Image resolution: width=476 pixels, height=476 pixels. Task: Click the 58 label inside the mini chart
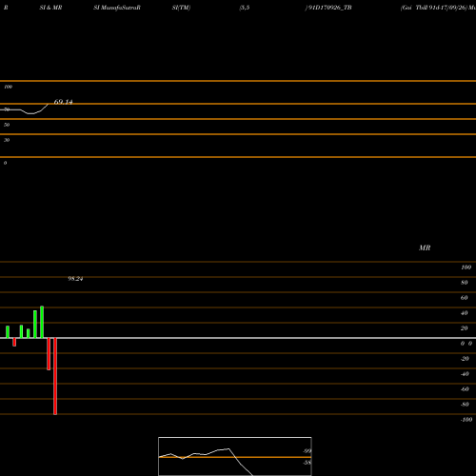tap(307, 463)
